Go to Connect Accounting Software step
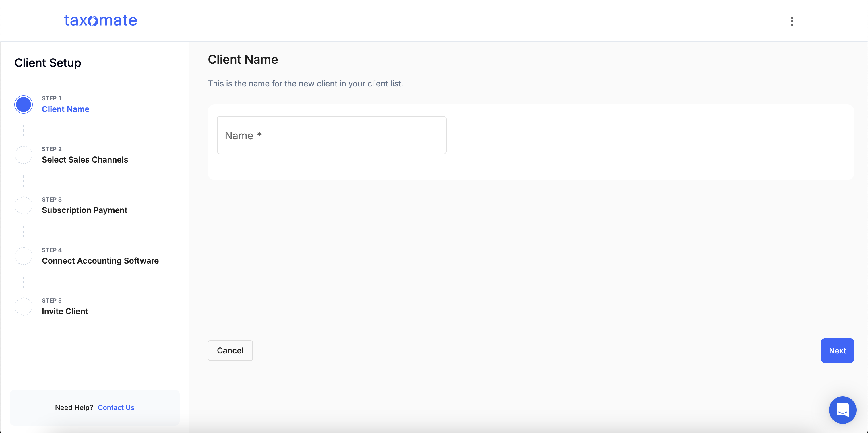This screenshot has height=433, width=868. point(100,261)
